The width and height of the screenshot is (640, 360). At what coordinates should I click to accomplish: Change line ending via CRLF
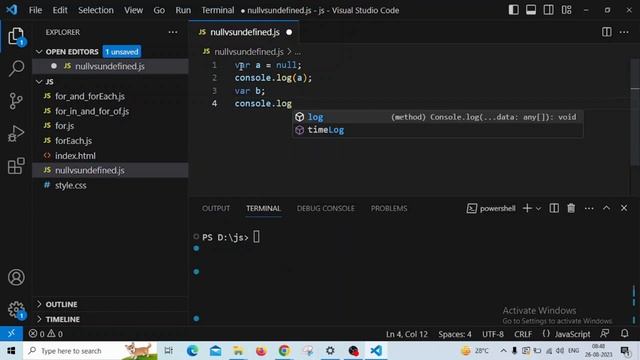point(523,334)
